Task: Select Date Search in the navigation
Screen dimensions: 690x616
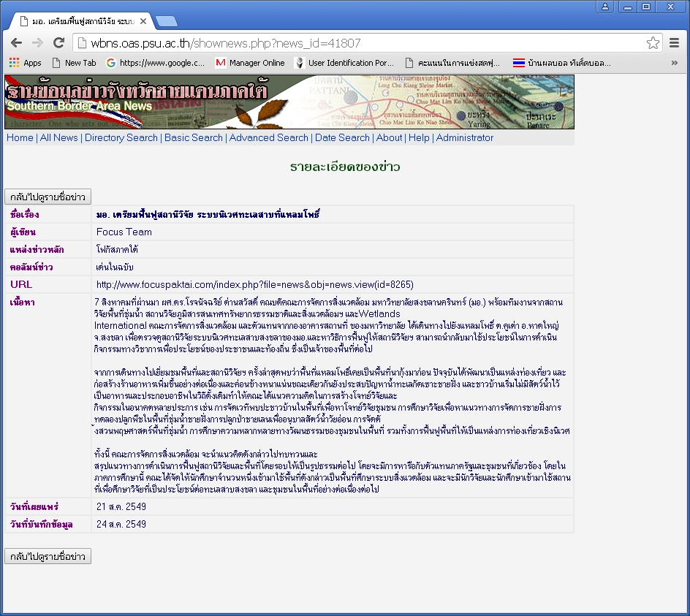Action: tap(342, 137)
